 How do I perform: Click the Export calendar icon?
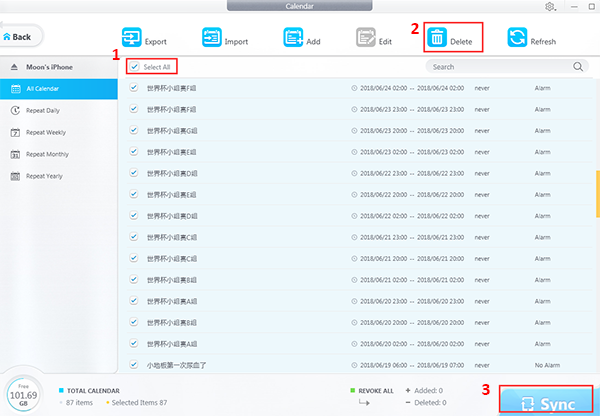point(132,37)
